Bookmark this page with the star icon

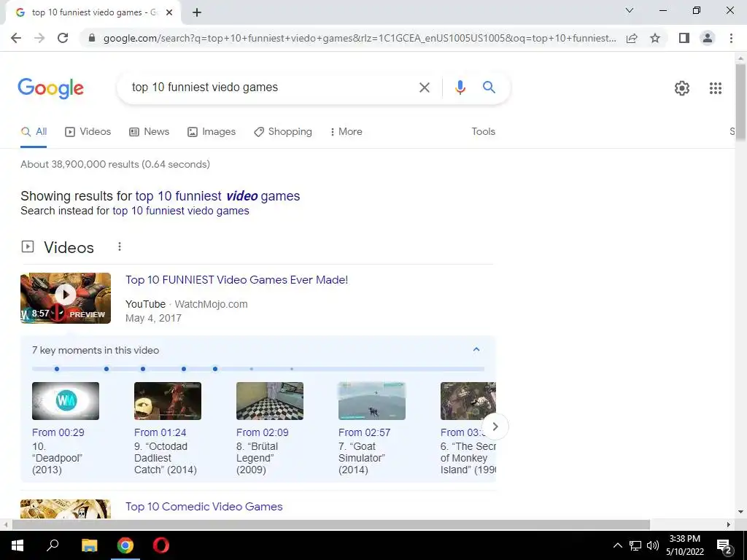(x=655, y=38)
